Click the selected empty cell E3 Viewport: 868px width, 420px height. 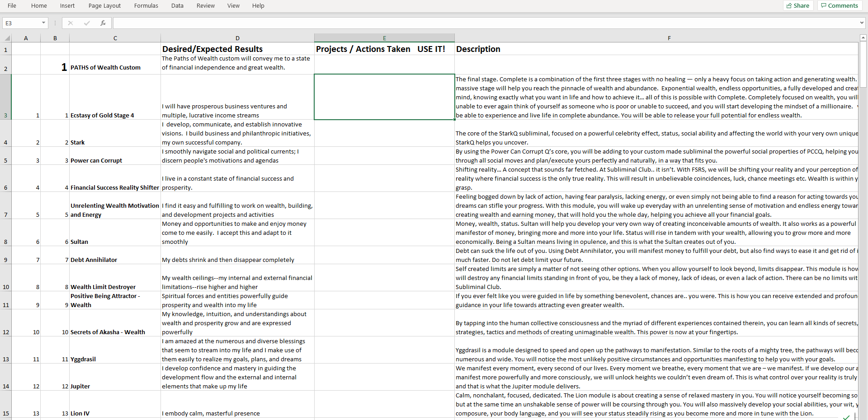[x=384, y=97]
